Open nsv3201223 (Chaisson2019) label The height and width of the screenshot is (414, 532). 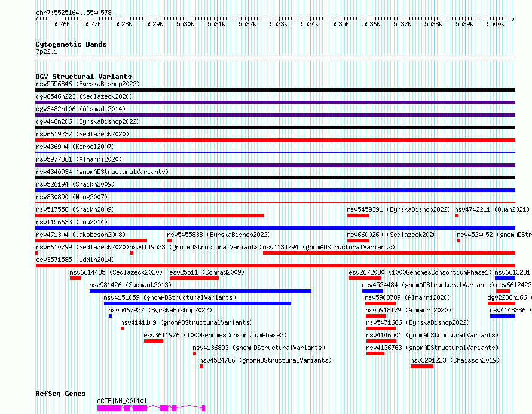coord(455,360)
